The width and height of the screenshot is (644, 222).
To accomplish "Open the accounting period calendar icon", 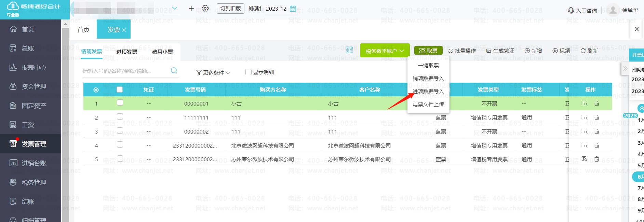I will 293,9.
